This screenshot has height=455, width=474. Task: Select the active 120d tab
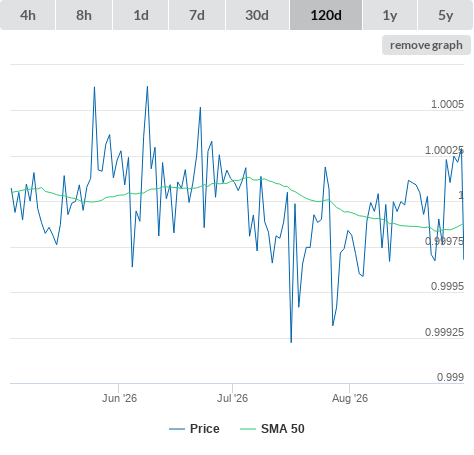point(326,15)
